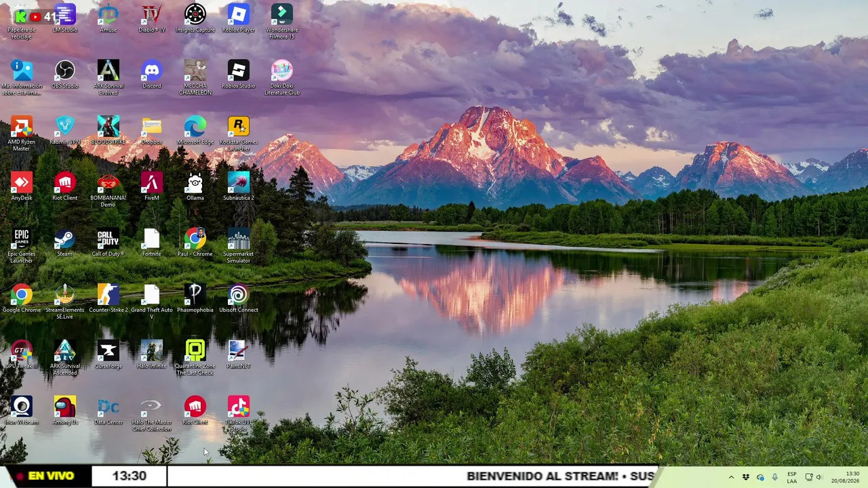
Task: Select the Call of Duty icon
Action: (x=108, y=243)
